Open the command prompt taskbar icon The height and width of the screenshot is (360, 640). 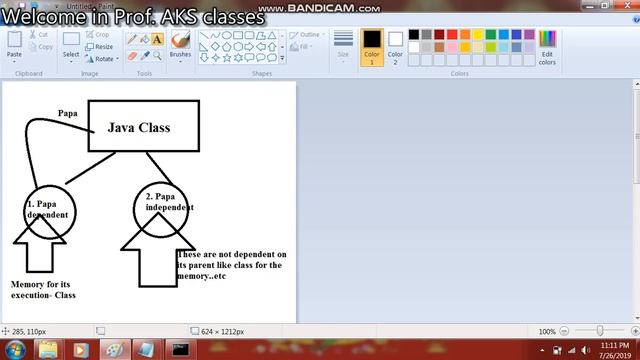[x=180, y=350]
